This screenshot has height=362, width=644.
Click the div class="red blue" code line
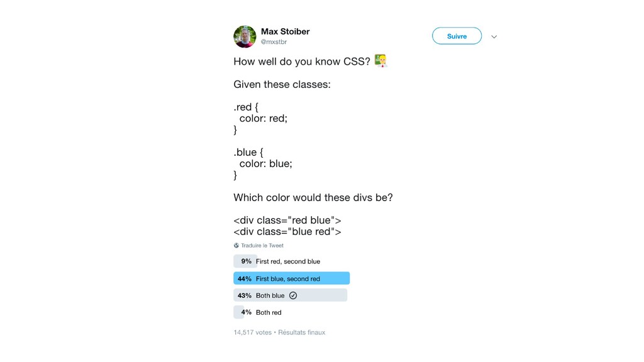(287, 221)
